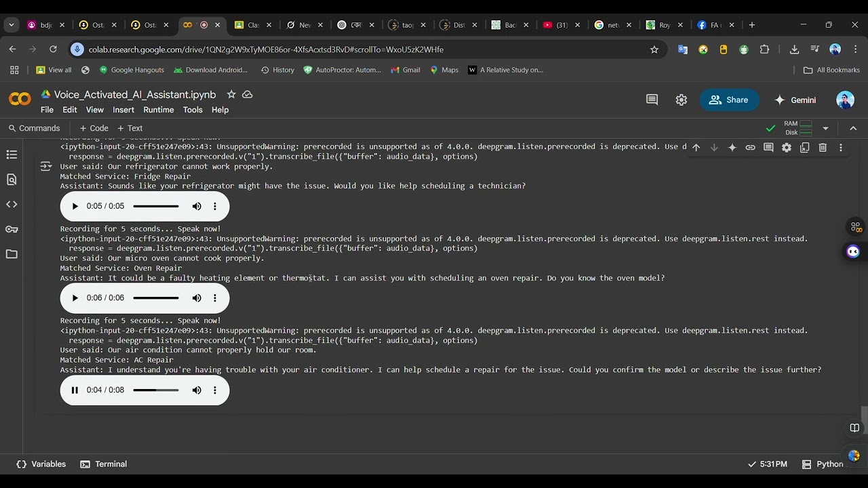
Task: Open the comments panel icon
Action: [x=652, y=100]
